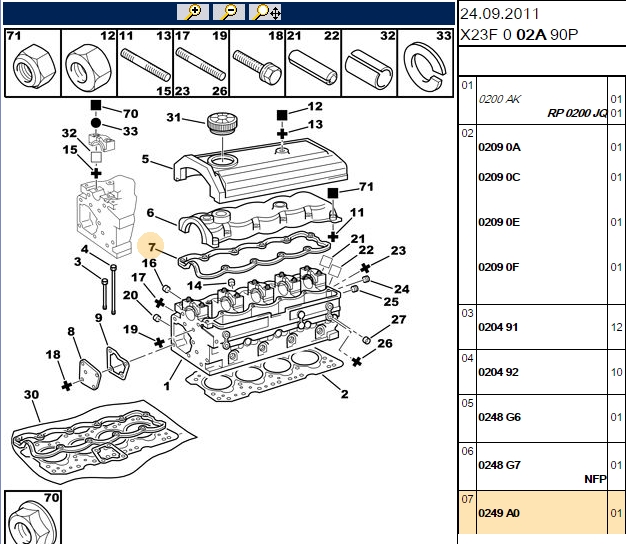Select row index 01 in parts list
This screenshot has width=626, height=544.
[467, 85]
